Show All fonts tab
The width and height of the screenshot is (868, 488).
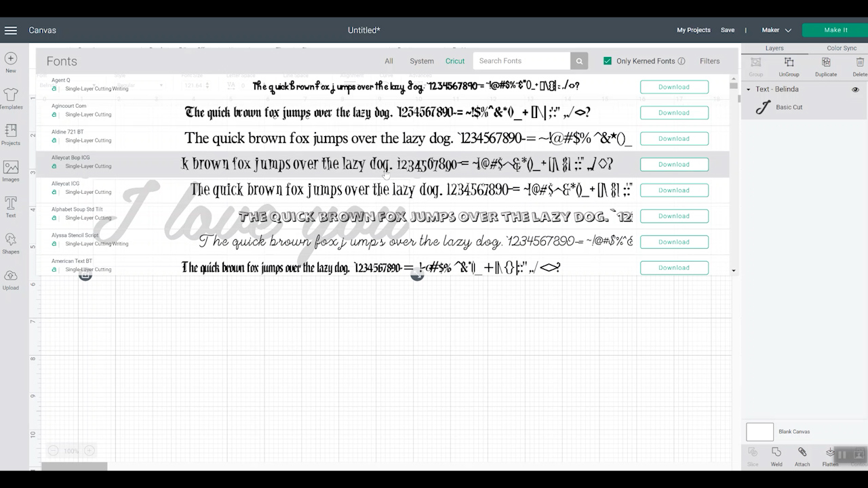coord(389,61)
